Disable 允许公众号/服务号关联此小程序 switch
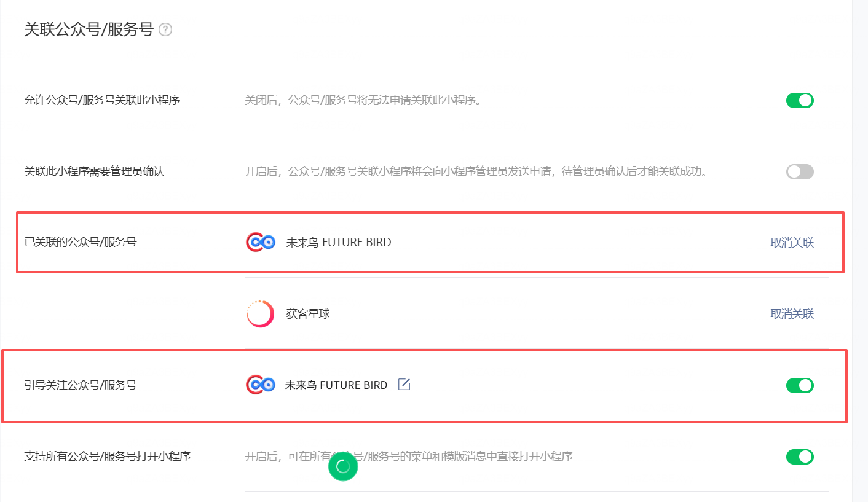868x502 pixels. pyautogui.click(x=800, y=100)
